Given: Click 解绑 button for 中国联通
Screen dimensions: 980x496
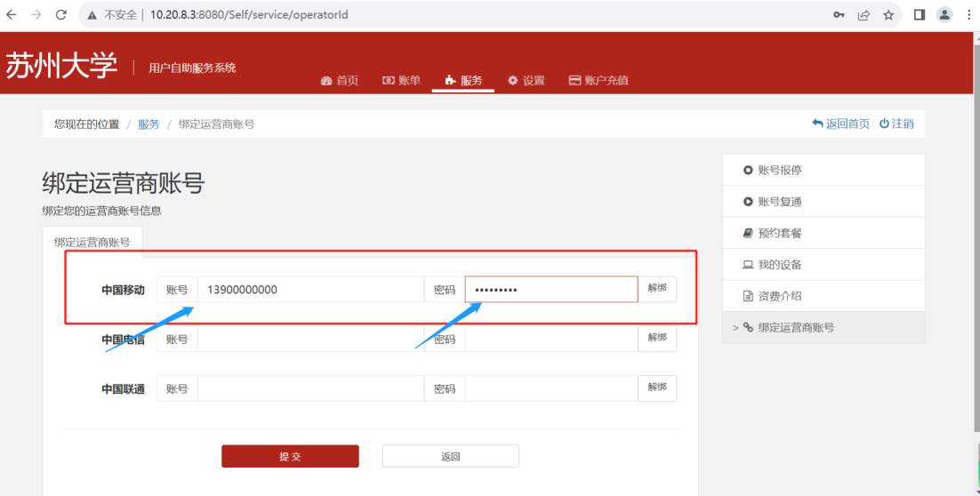Looking at the screenshot, I should tap(657, 388).
